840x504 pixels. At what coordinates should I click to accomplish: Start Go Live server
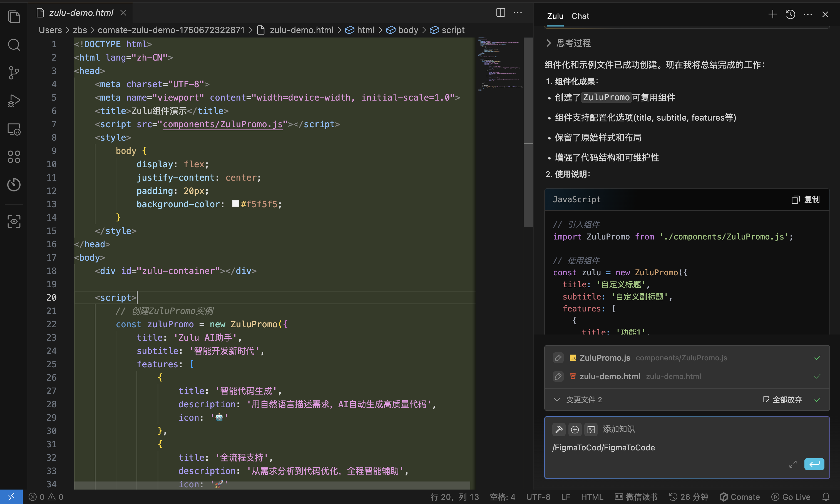[x=791, y=497]
